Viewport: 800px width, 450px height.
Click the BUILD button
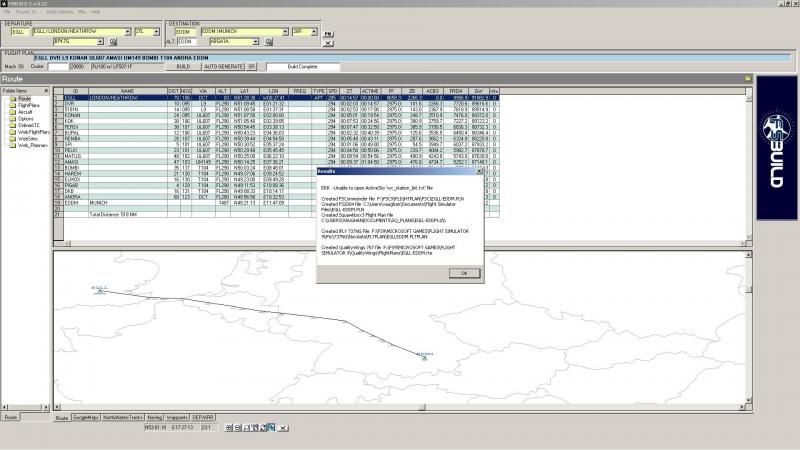pos(183,67)
